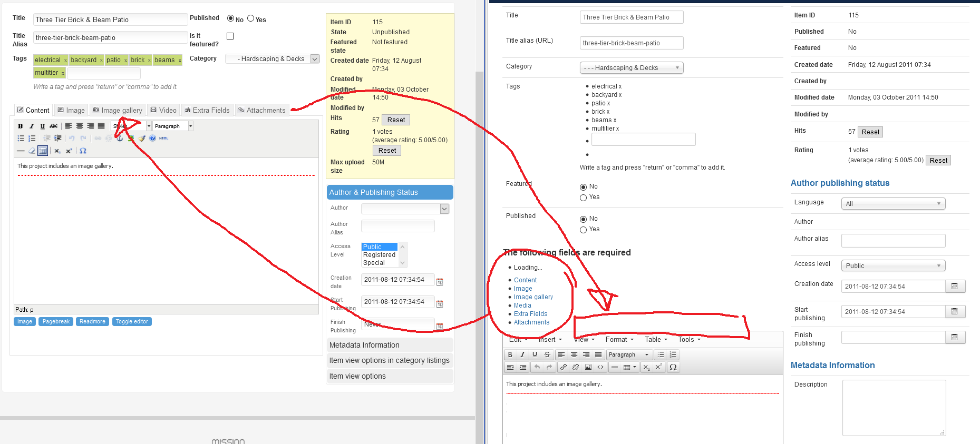This screenshot has width=980, height=444.
Task: Apply strikethrough in the right editor toolbar
Action: [547, 355]
